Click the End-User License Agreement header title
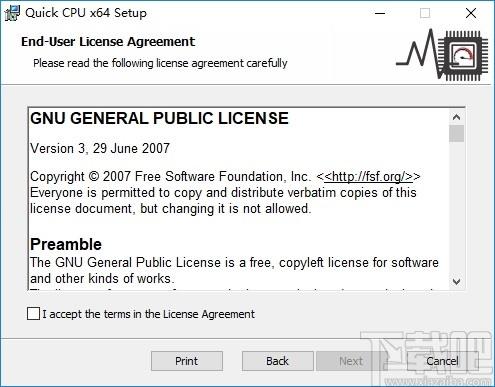 pos(108,42)
